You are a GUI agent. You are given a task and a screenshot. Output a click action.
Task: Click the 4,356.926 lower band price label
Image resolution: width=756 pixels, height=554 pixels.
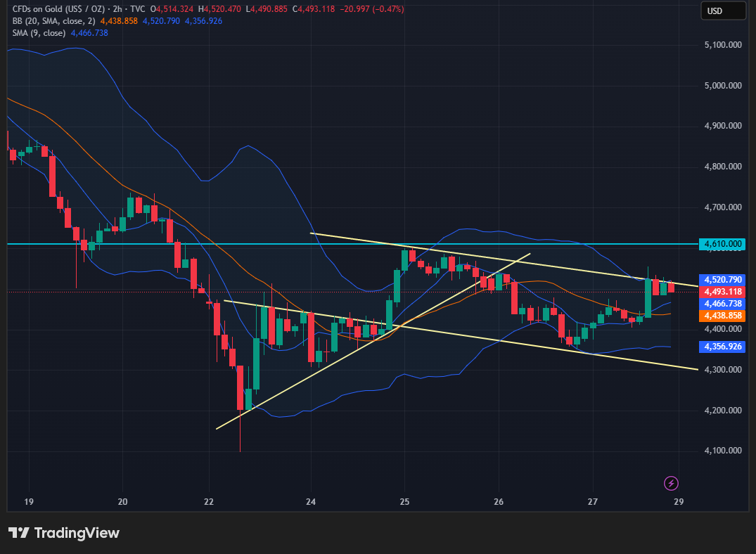pyautogui.click(x=723, y=347)
